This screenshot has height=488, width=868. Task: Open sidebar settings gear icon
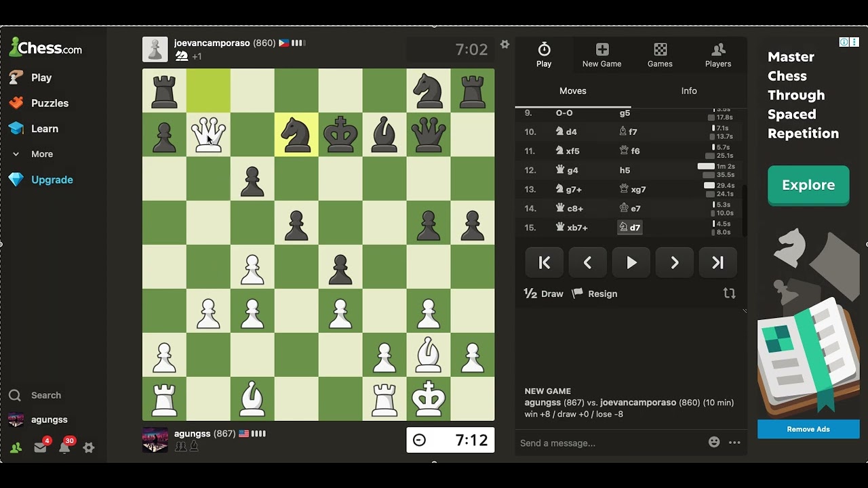89,447
